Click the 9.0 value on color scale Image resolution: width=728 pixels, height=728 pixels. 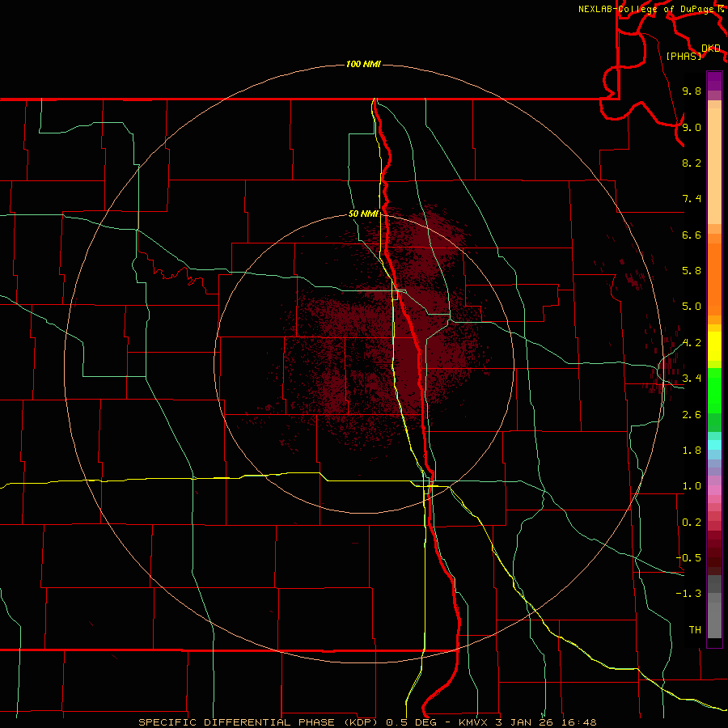click(692, 127)
